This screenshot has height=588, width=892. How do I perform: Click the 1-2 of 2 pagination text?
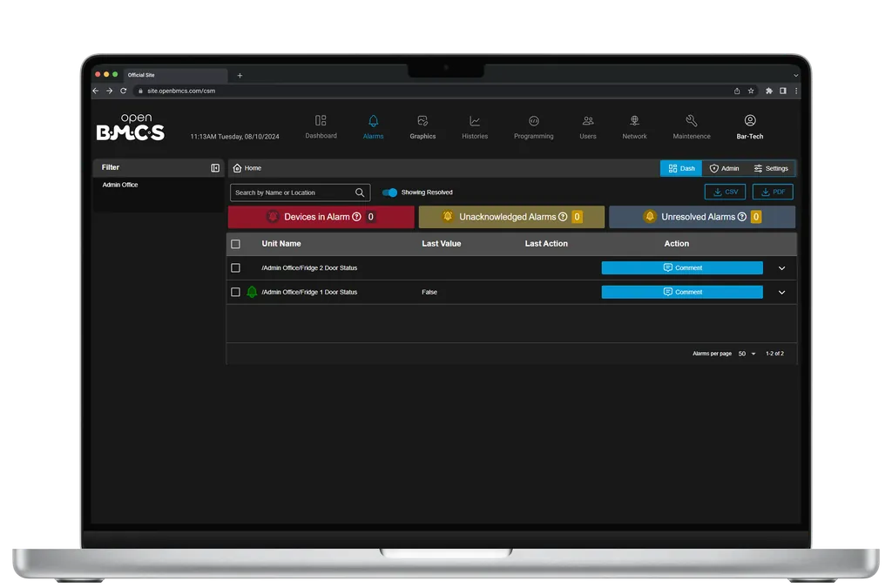(x=774, y=354)
